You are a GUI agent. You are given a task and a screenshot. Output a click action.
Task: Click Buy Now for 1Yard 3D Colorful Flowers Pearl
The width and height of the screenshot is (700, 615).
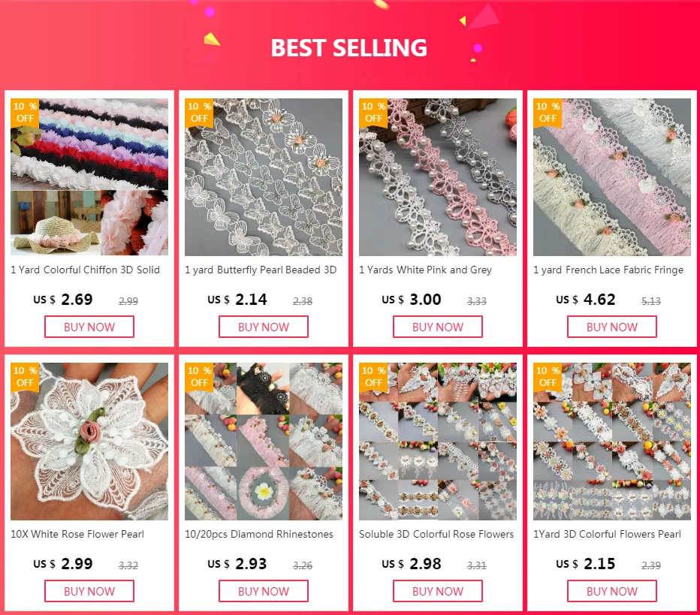(x=612, y=591)
